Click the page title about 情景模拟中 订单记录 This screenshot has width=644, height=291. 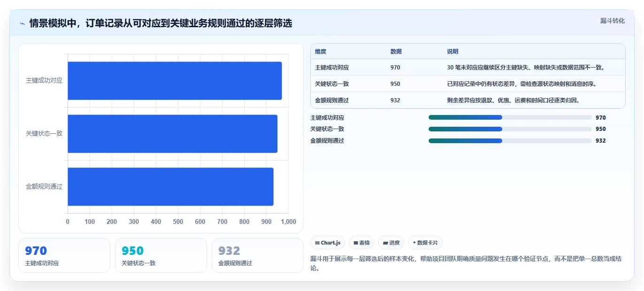click(161, 23)
